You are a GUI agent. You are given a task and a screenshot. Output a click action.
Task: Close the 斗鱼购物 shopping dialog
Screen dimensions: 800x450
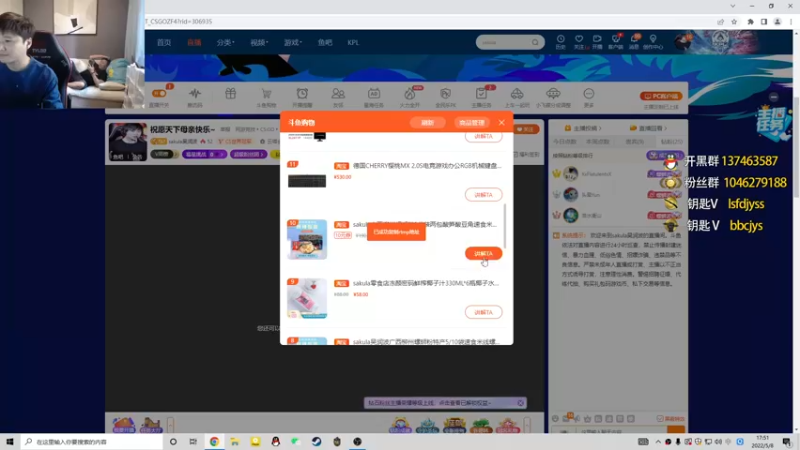coord(502,122)
